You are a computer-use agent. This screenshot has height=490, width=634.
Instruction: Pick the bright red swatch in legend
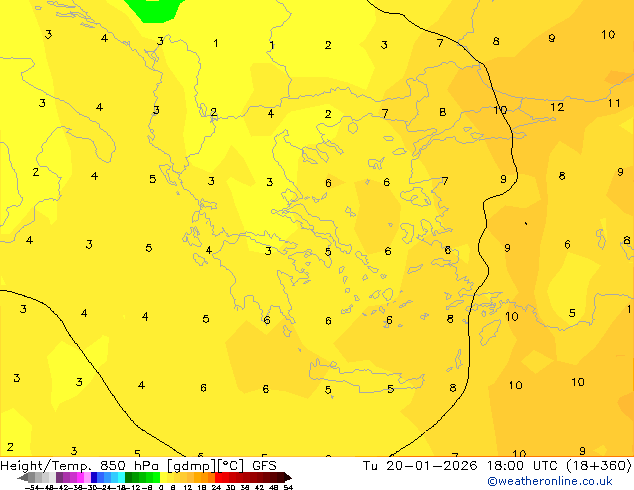(219, 477)
